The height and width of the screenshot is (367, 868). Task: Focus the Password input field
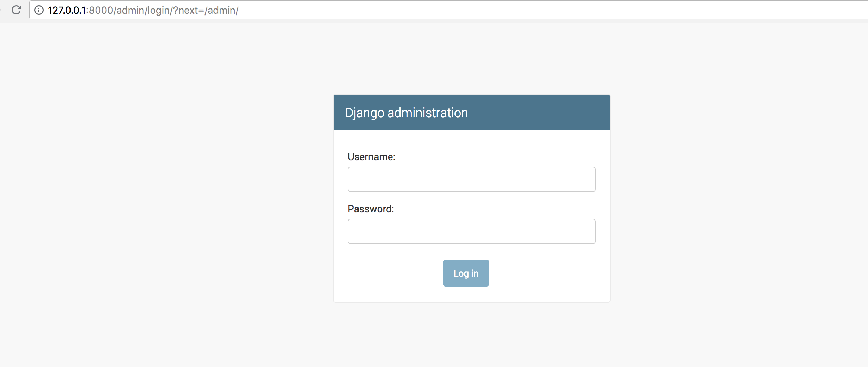pos(471,231)
